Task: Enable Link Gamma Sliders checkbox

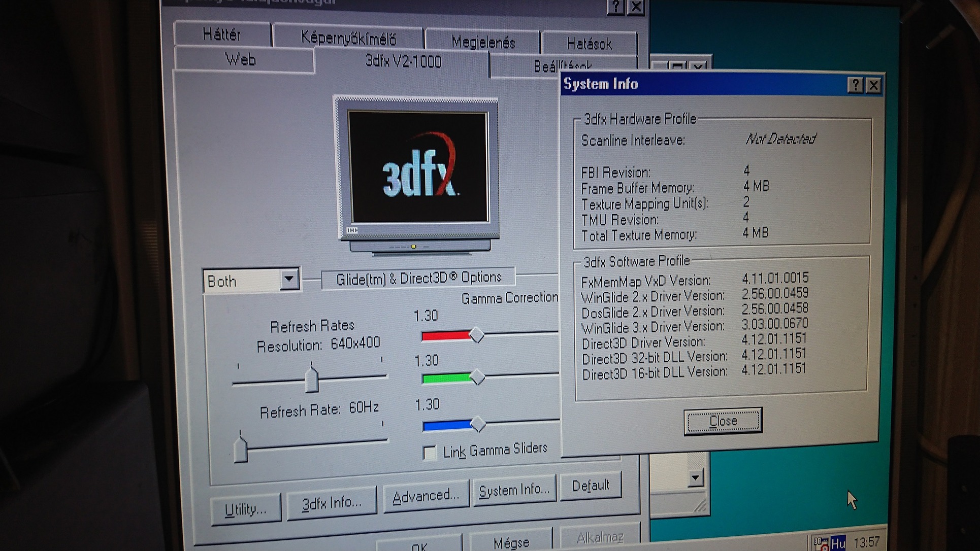Action: (x=430, y=452)
